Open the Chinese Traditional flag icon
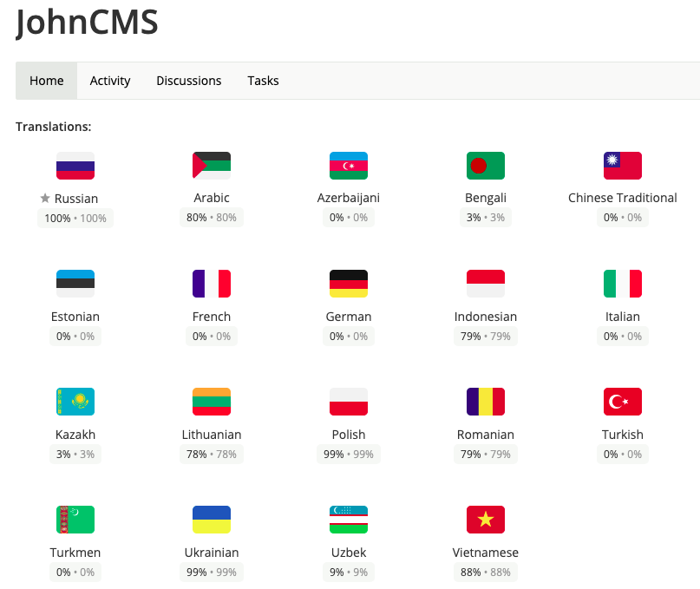Screen dimensions: 700x589 pos(623,166)
